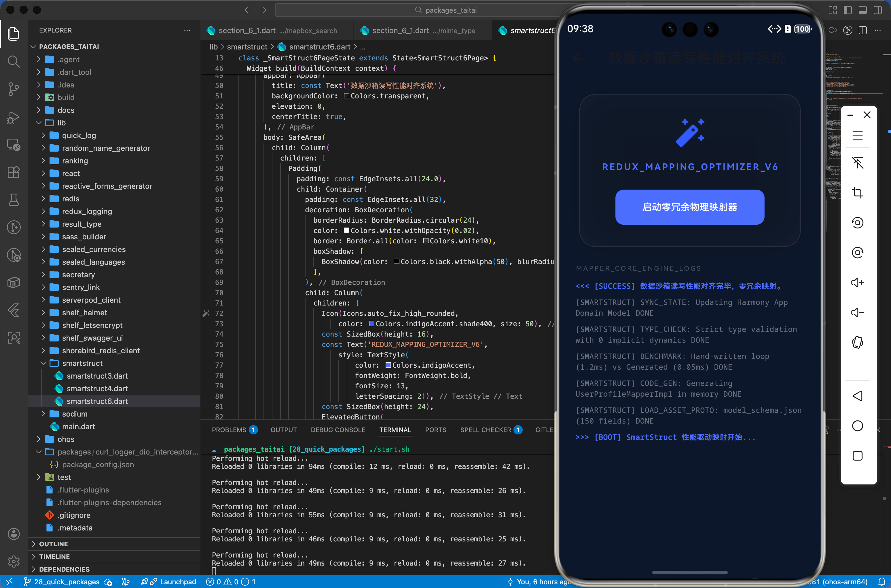Switch to the DEBUG CONSOLE tab
The image size is (891, 588).
tap(338, 430)
